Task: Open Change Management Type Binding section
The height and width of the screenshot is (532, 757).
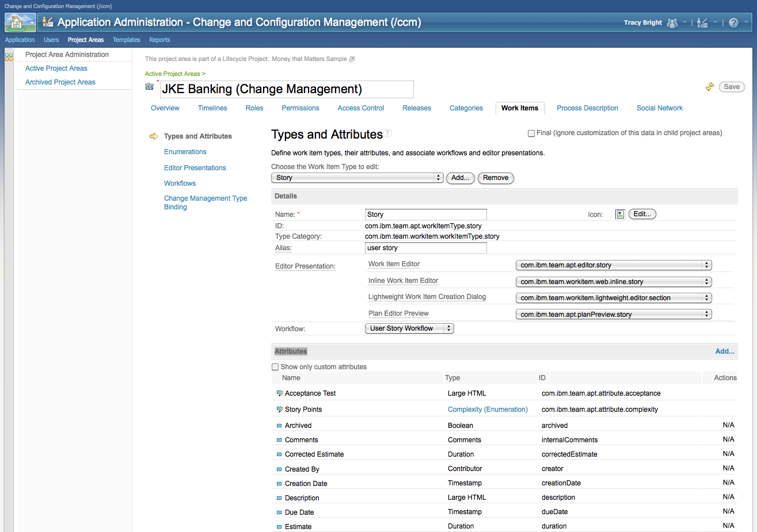Action: (x=206, y=202)
